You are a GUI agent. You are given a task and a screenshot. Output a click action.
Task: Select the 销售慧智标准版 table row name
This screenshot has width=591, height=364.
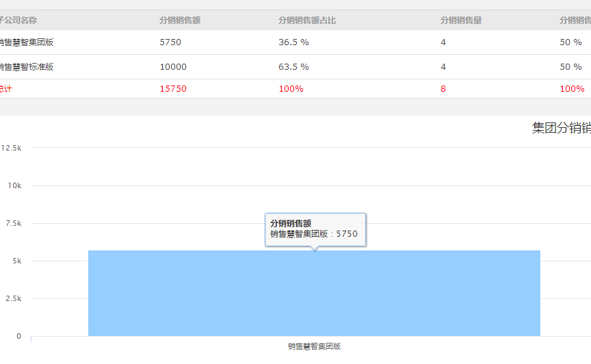[x=27, y=67]
